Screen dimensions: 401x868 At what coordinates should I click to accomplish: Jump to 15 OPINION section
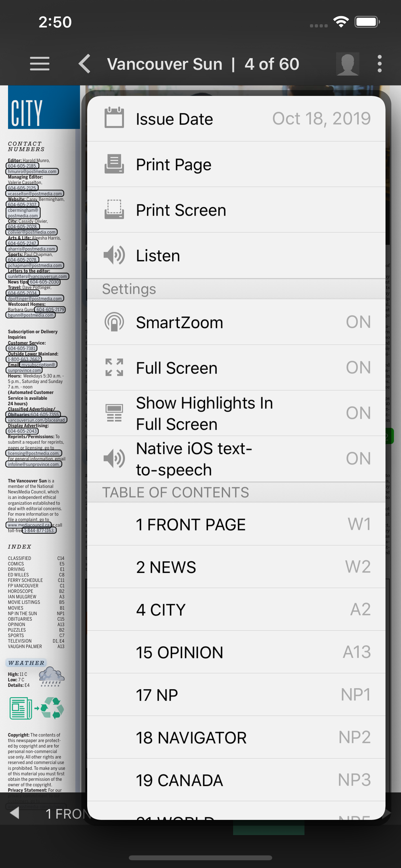236,652
